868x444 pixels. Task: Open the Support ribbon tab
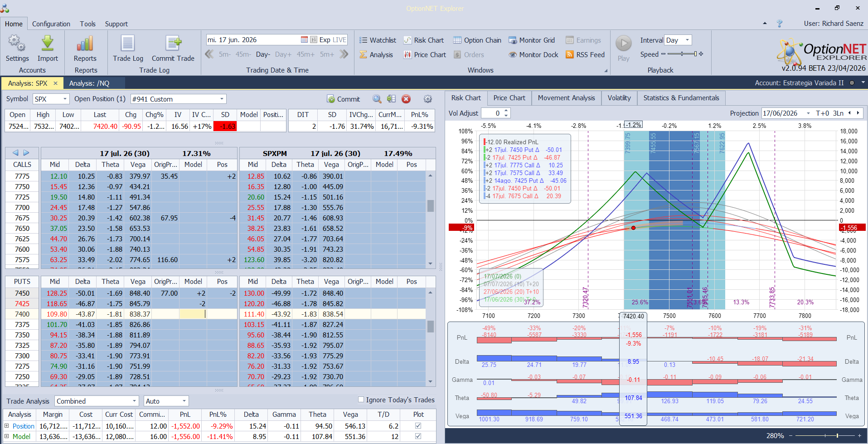coord(116,24)
